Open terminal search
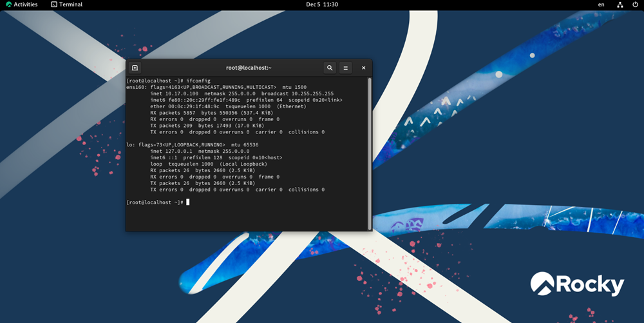 (329, 68)
